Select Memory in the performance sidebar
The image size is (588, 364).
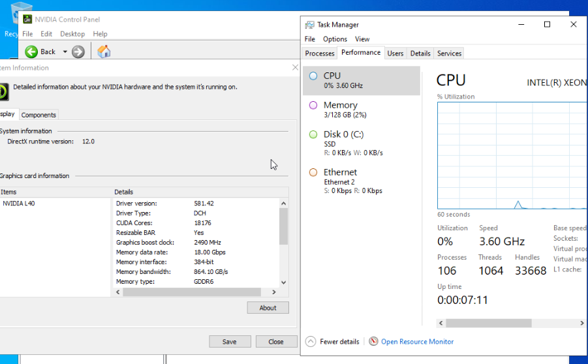[361, 109]
